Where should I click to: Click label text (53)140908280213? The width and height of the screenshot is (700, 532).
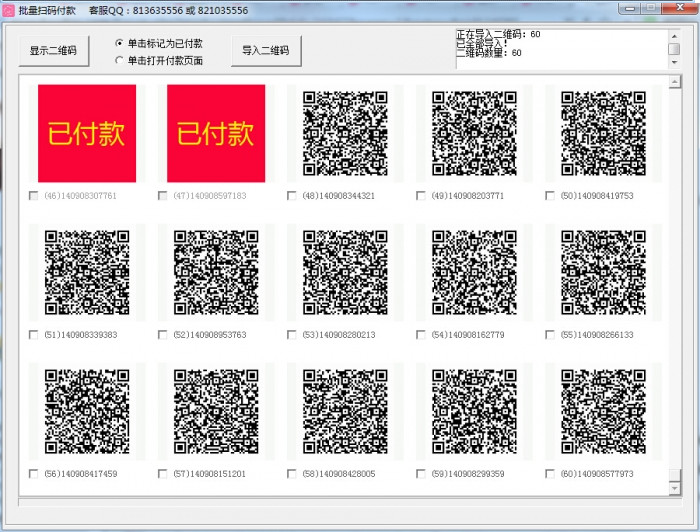tap(338, 335)
